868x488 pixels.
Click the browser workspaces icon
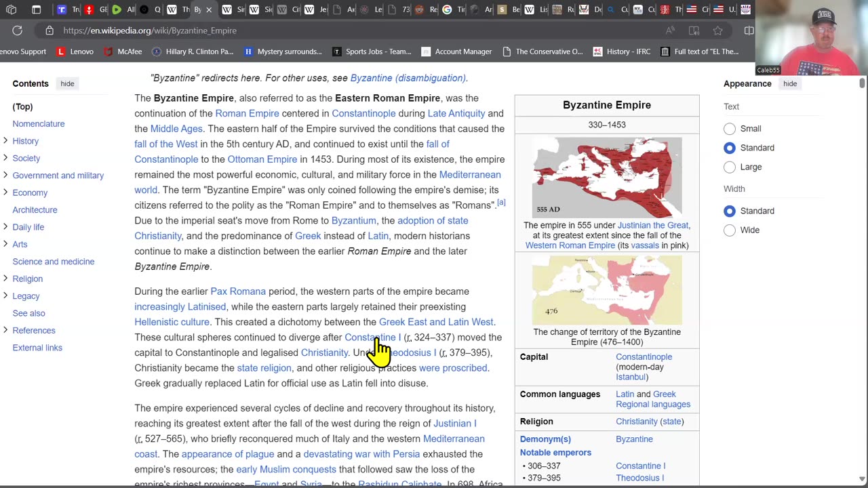(12, 9)
